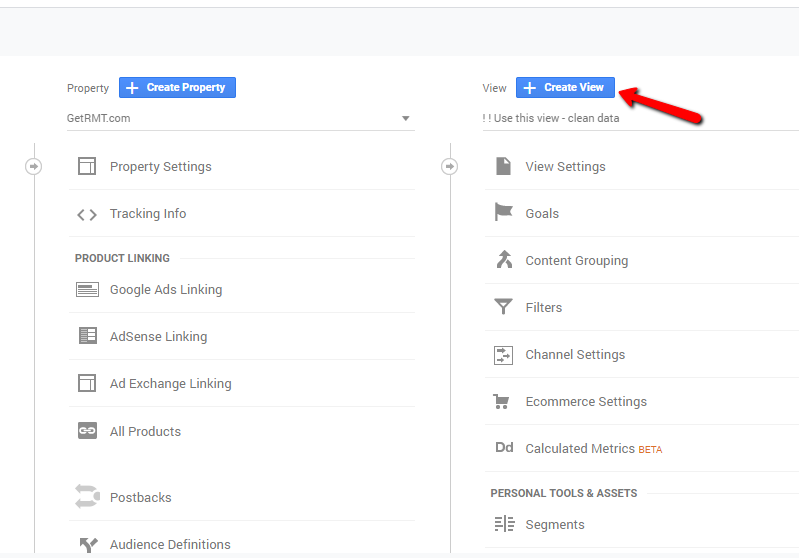Click the Filters funnel icon

(x=503, y=306)
